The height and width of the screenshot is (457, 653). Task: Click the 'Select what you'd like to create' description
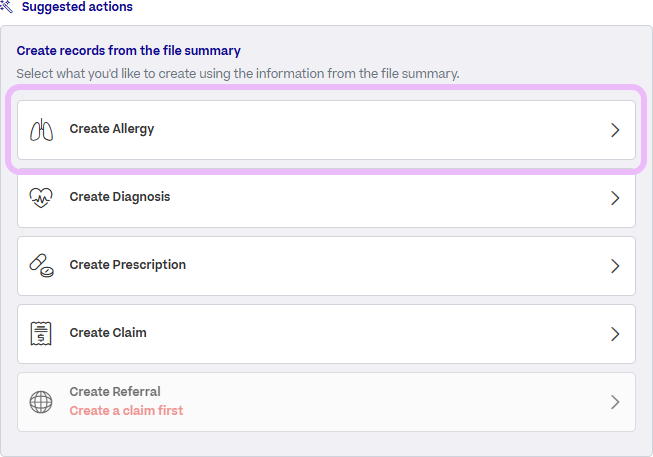click(x=238, y=74)
